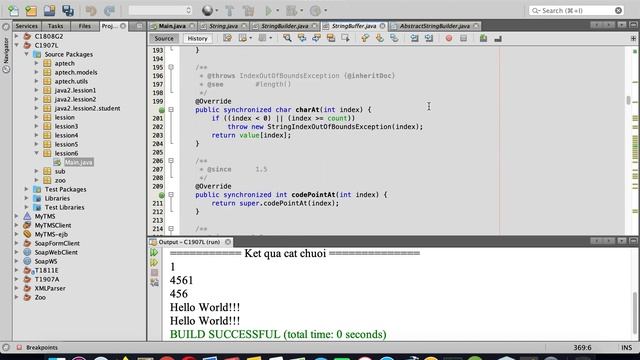The image size is (640, 360).
Task: Click into the Search field at top right
Action: (x=576, y=10)
